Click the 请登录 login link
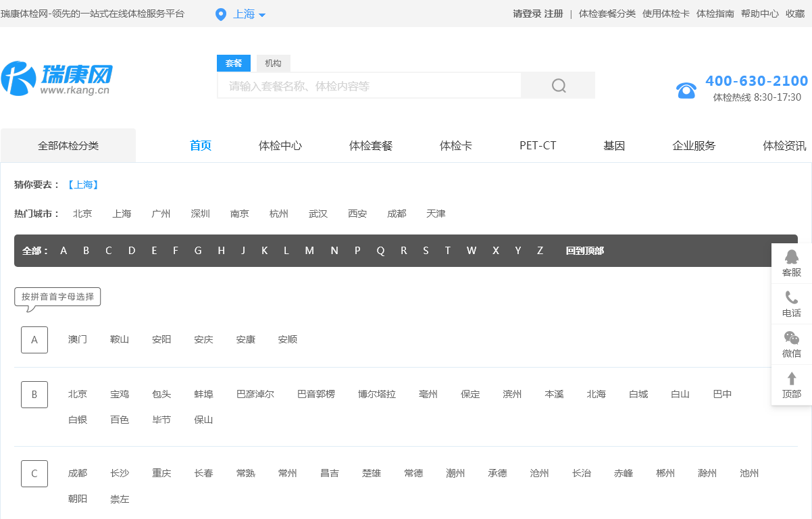This screenshot has height=519, width=812. tap(527, 14)
